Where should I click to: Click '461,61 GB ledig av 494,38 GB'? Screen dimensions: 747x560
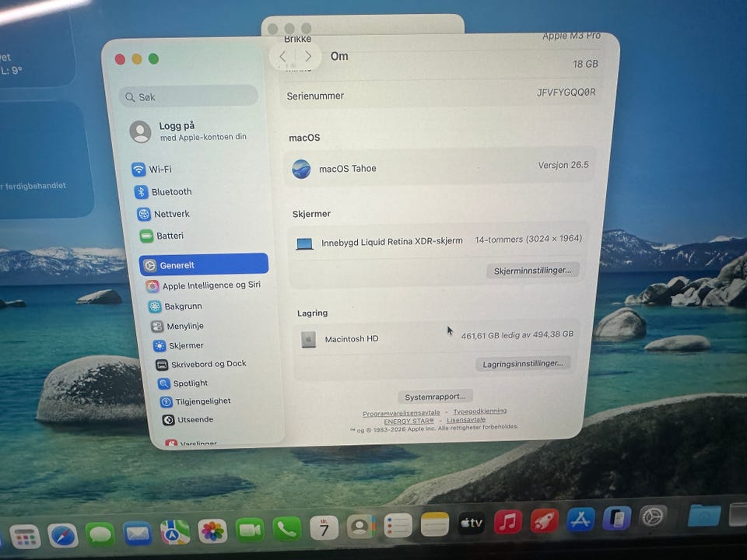click(517, 334)
